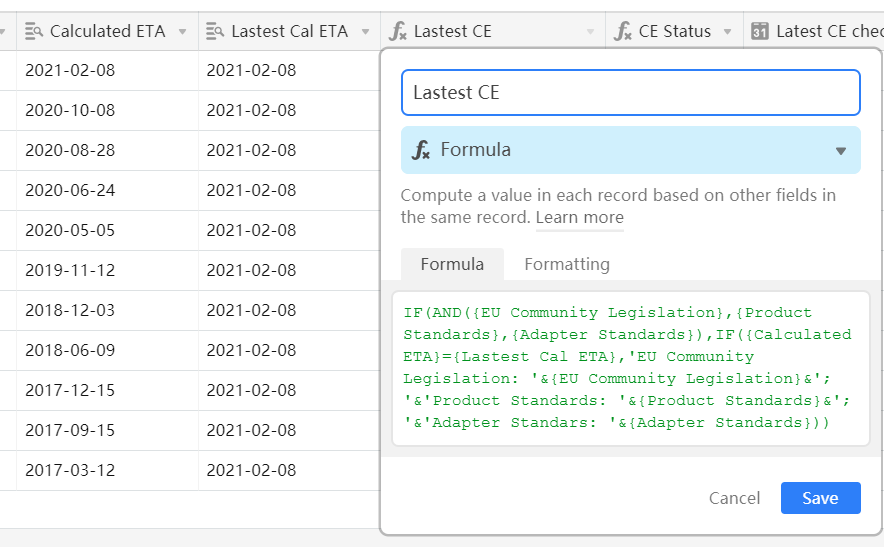
Task: Expand the Formula field type selector
Action: point(630,150)
